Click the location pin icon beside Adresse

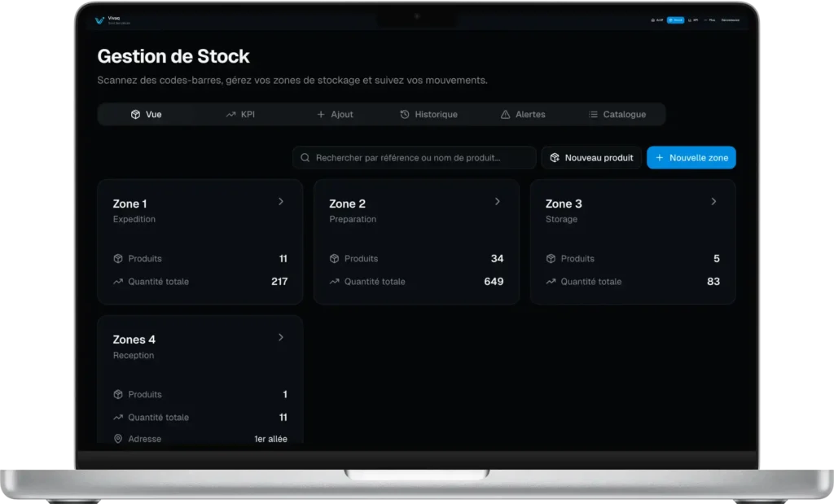(x=118, y=439)
